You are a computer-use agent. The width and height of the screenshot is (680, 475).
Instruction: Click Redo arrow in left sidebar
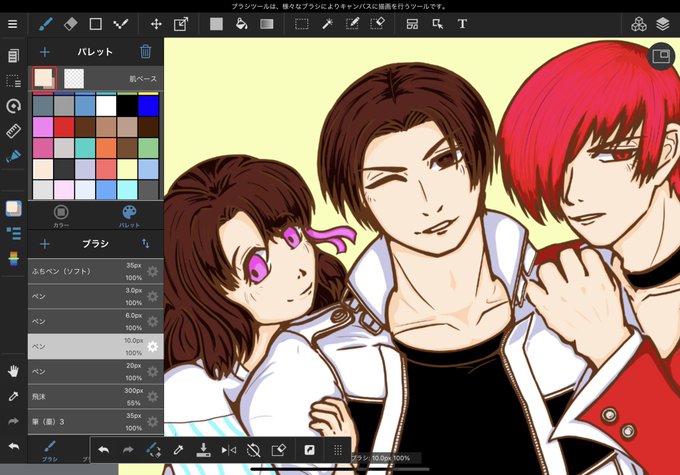(13, 421)
